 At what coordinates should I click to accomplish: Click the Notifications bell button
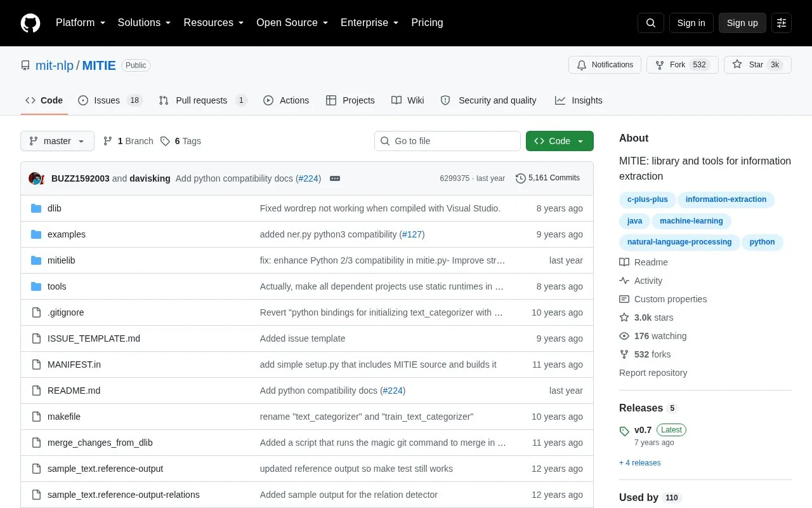click(x=605, y=65)
